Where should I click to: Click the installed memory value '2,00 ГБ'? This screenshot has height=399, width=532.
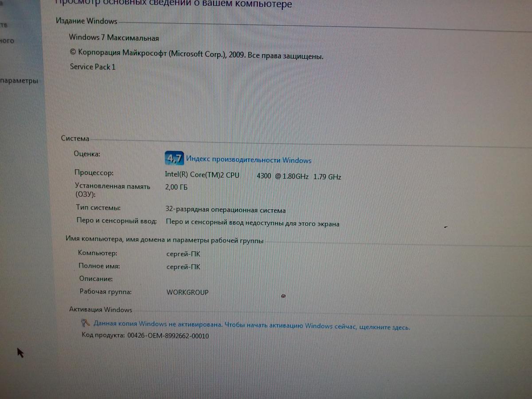[x=176, y=188]
